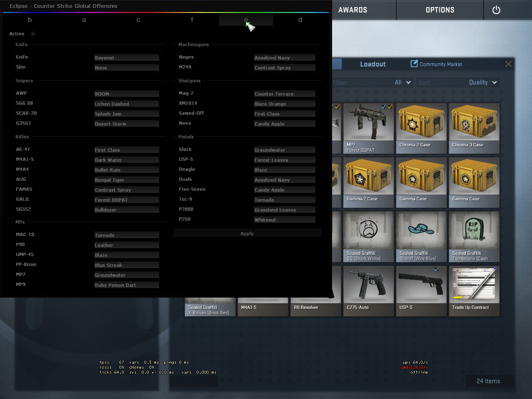Image resolution: width=532 pixels, height=399 pixels.
Task: Select the MP7 Forest DDPAT item
Action: pyautogui.click(x=368, y=128)
